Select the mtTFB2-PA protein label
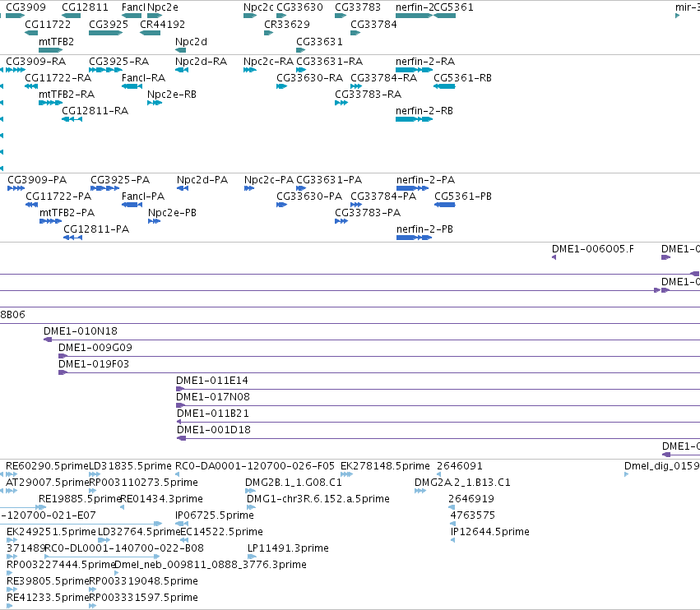The image size is (700, 610). (67, 213)
